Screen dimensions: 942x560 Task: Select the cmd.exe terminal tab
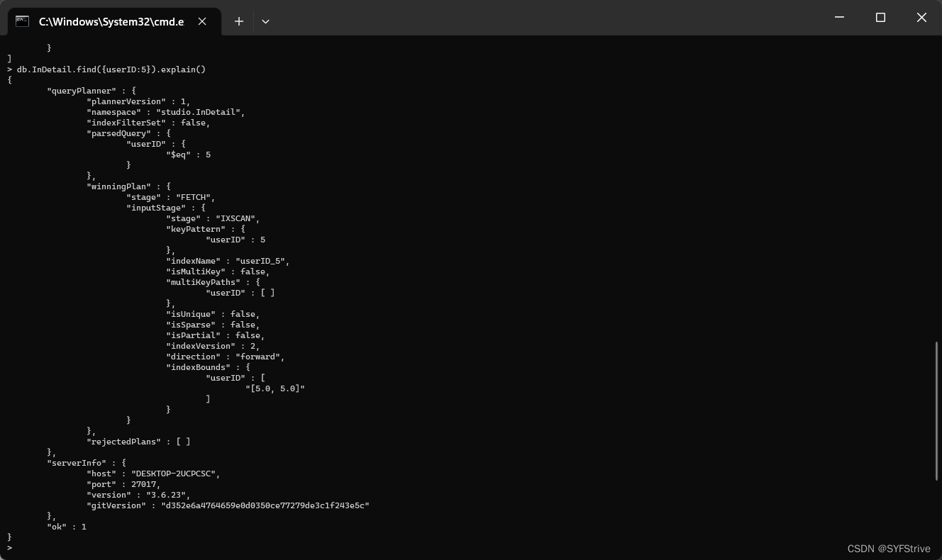113,21
